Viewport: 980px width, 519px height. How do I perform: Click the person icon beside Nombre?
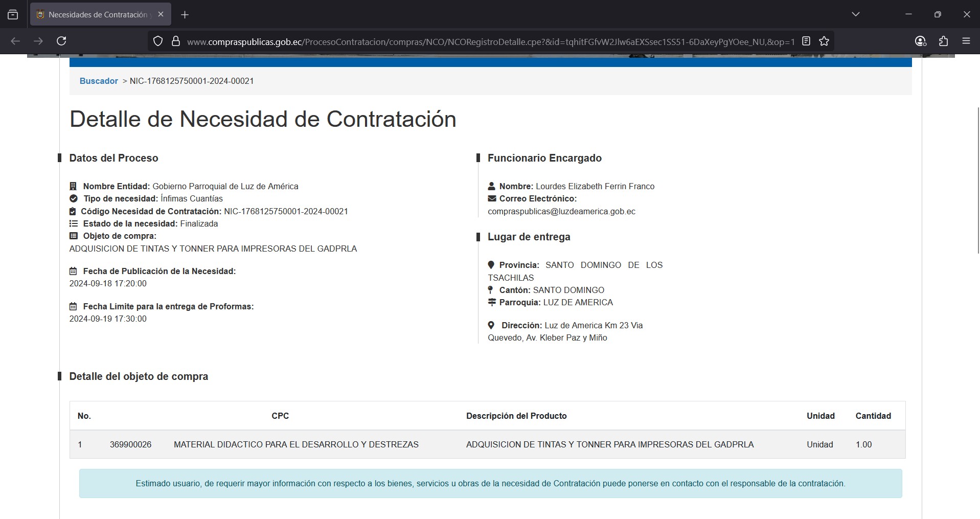pos(491,186)
